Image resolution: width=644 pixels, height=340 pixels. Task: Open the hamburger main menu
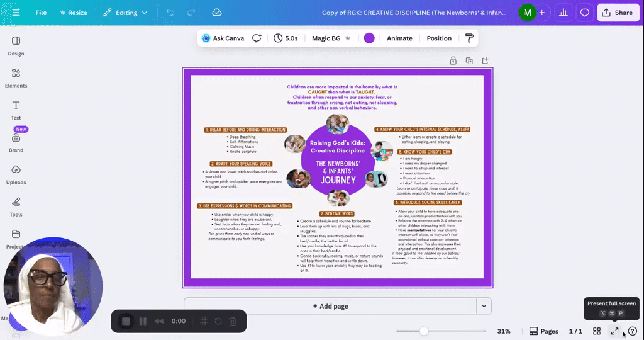coord(16,13)
